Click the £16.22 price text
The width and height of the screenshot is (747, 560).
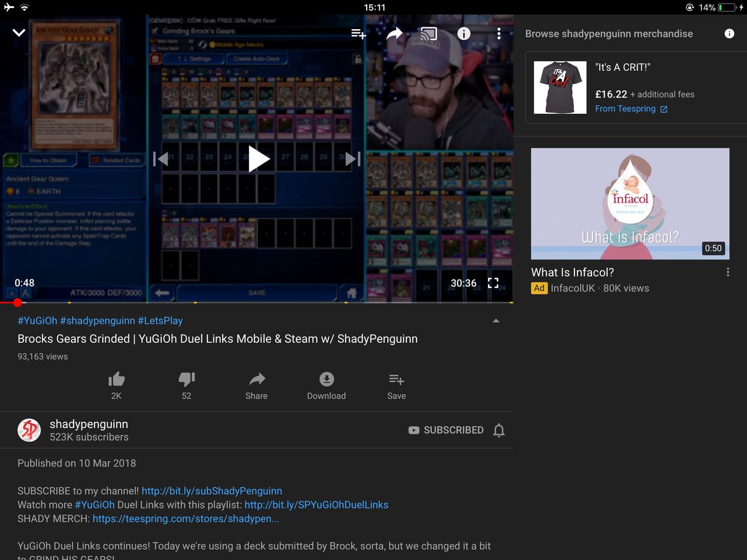(611, 95)
